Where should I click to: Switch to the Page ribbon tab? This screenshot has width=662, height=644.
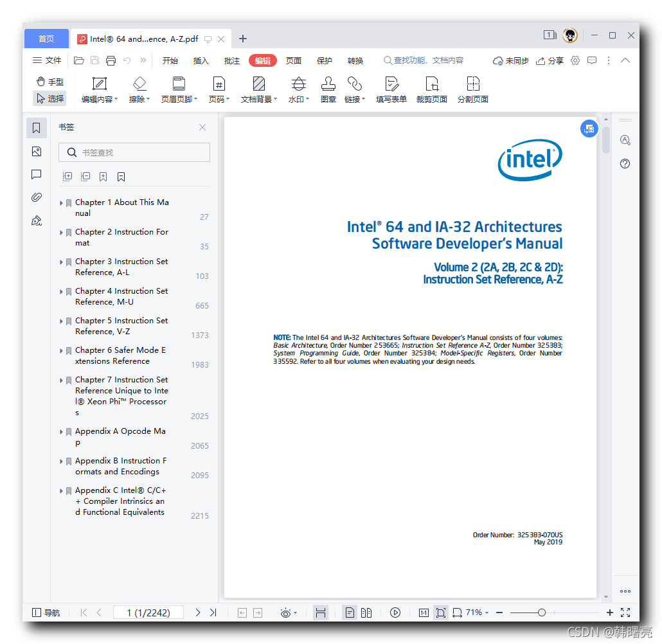coord(294,61)
